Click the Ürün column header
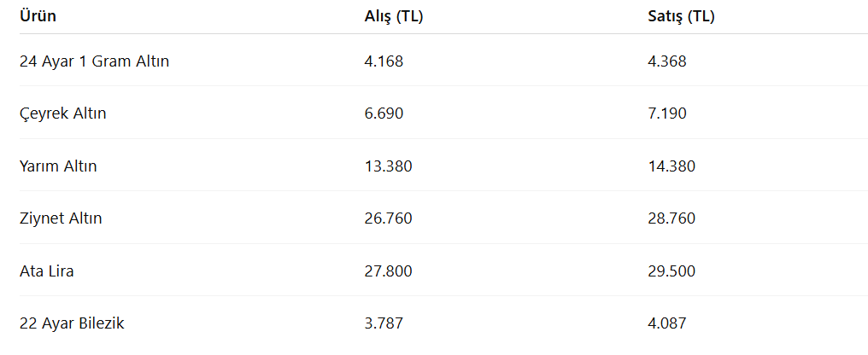This screenshot has height=355, width=868. pos(38,16)
